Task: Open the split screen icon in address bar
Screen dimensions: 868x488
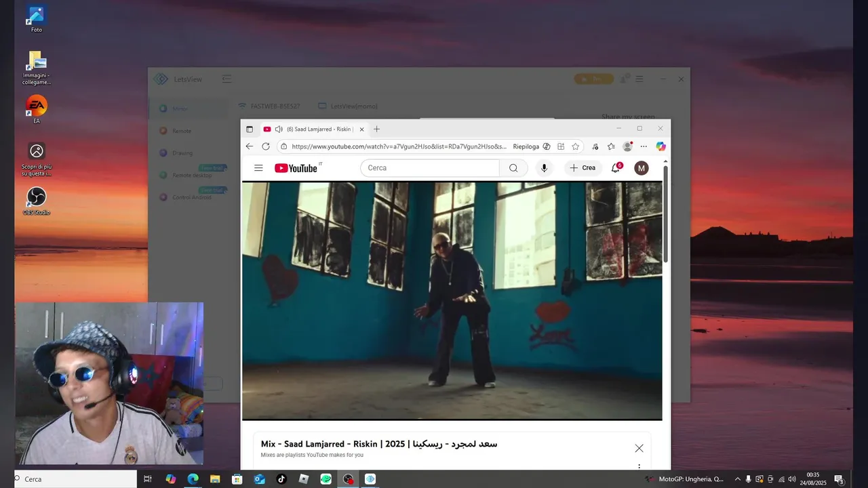Action: [561, 146]
